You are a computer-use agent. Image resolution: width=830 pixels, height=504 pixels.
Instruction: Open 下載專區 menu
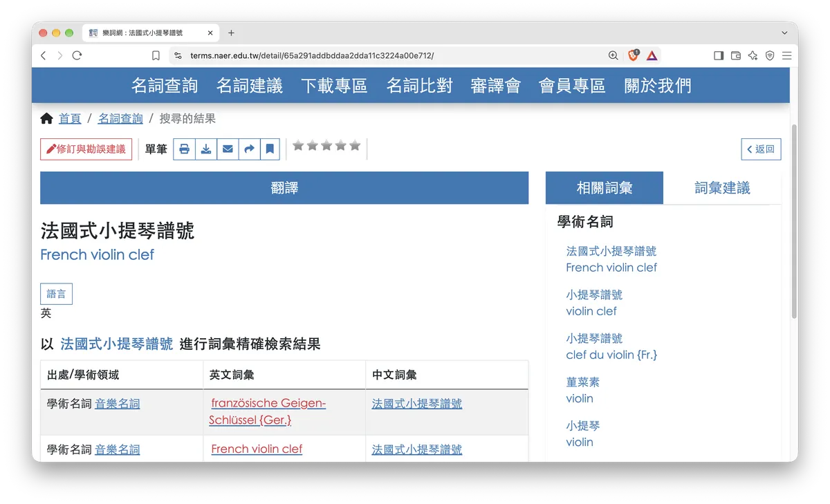tap(334, 86)
